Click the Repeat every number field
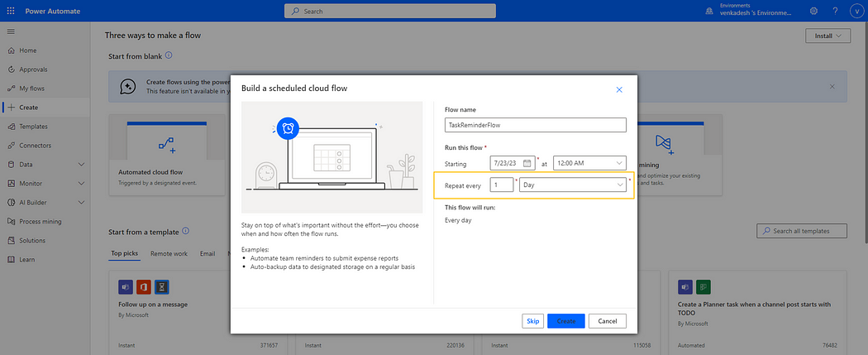This screenshot has width=868, height=355. tap(502, 185)
